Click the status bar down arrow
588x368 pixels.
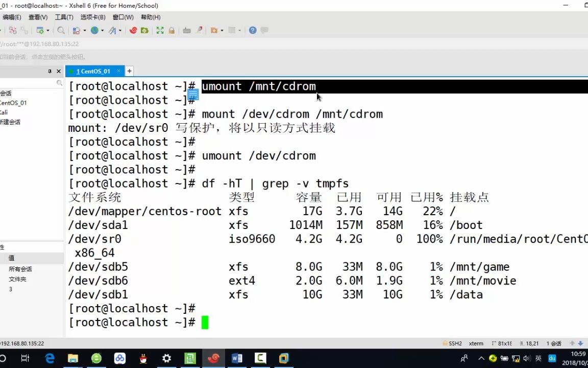(580, 343)
